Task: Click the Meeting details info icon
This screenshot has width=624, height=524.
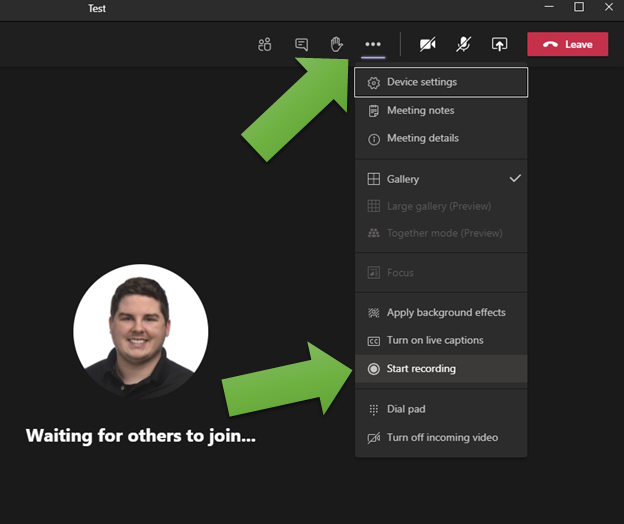Action: [x=374, y=139]
